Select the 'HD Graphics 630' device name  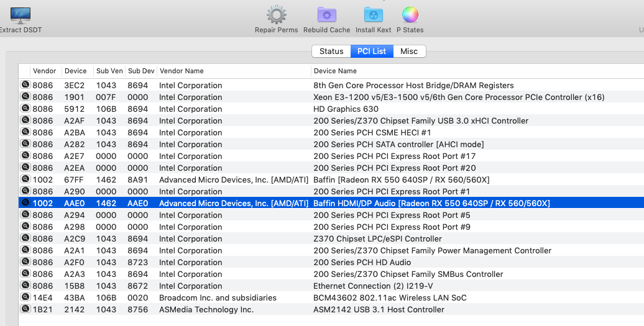346,109
